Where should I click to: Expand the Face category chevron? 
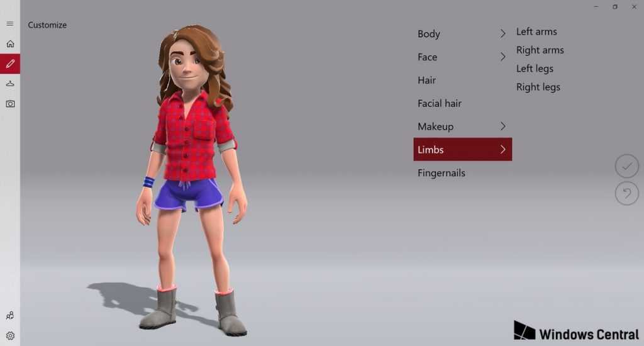(502, 57)
